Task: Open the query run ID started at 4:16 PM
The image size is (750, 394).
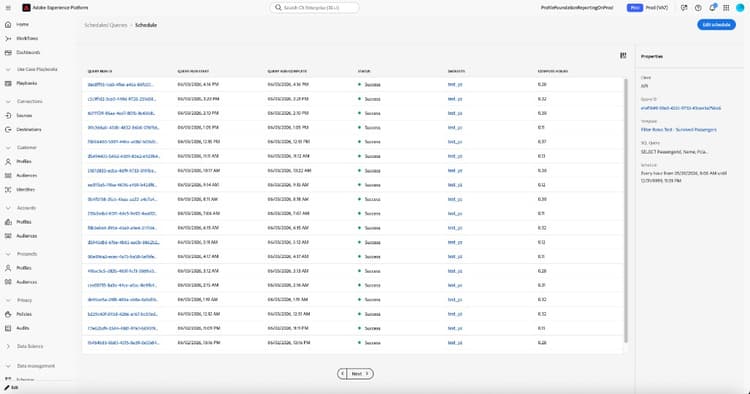Action: tap(121, 85)
